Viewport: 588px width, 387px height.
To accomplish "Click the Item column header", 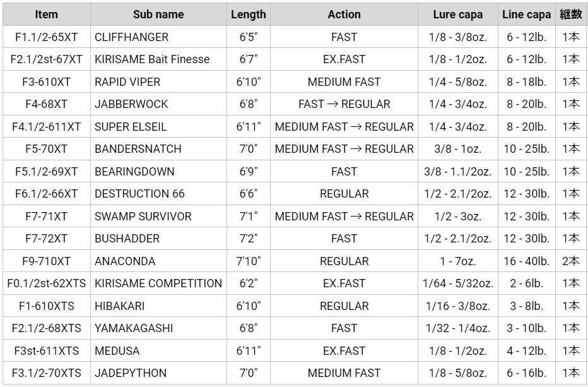I will tap(47, 15).
